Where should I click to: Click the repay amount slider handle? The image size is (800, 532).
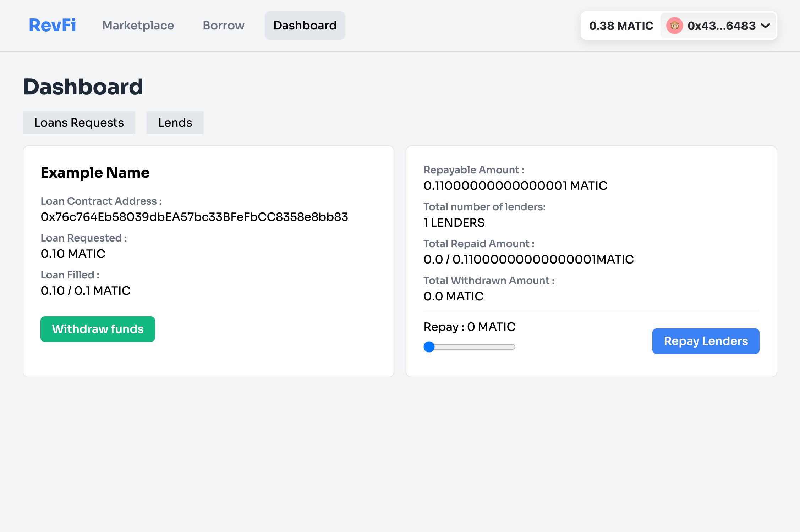click(429, 346)
